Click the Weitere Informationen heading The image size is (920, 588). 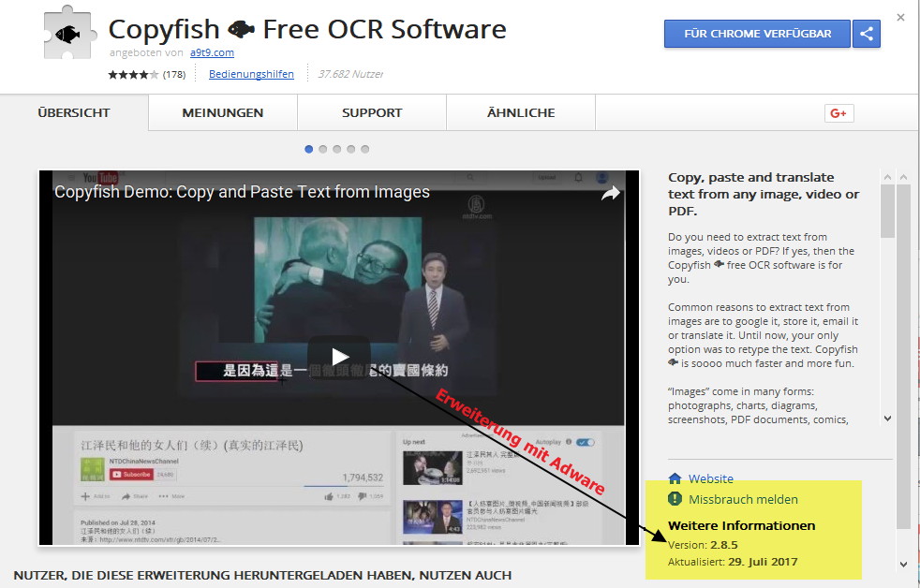point(742,525)
